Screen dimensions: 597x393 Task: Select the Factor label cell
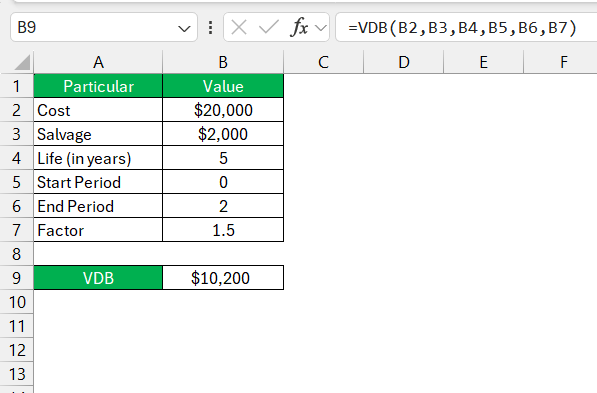(98, 230)
